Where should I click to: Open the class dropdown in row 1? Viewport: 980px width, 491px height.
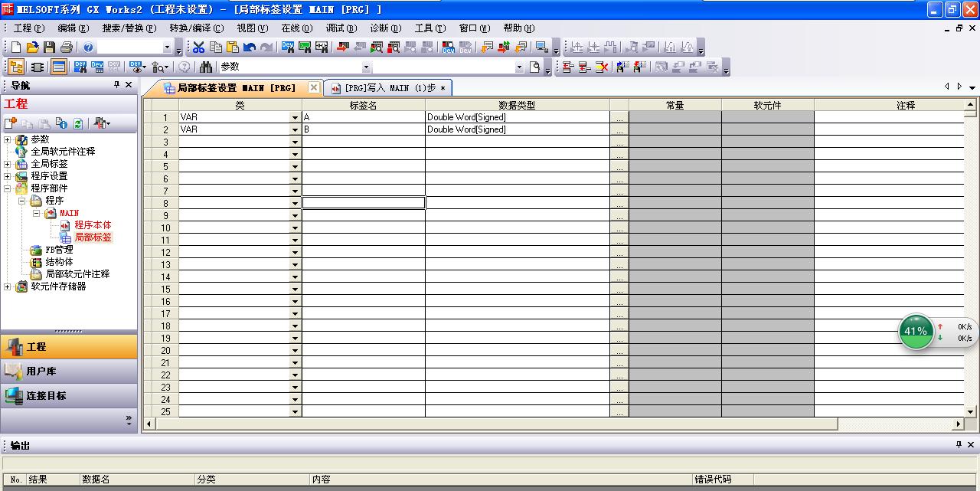[x=295, y=118]
